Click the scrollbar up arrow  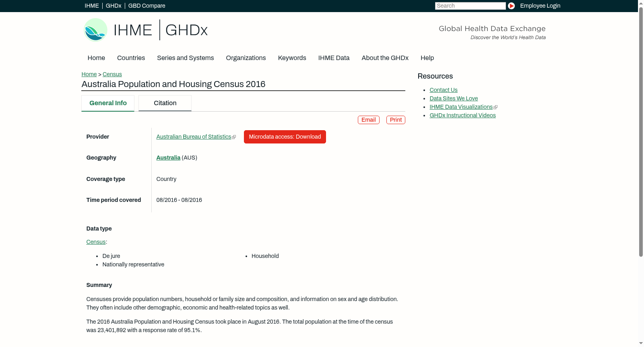tap(641, 3)
